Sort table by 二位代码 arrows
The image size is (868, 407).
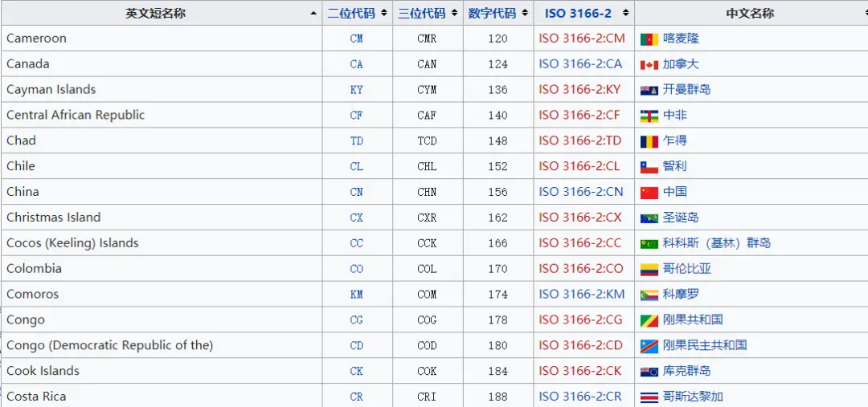pyautogui.click(x=384, y=14)
